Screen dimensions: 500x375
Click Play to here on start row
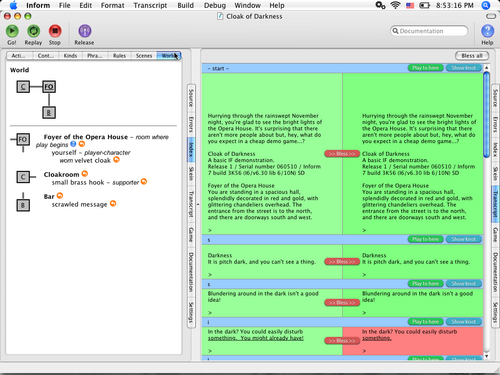click(425, 68)
